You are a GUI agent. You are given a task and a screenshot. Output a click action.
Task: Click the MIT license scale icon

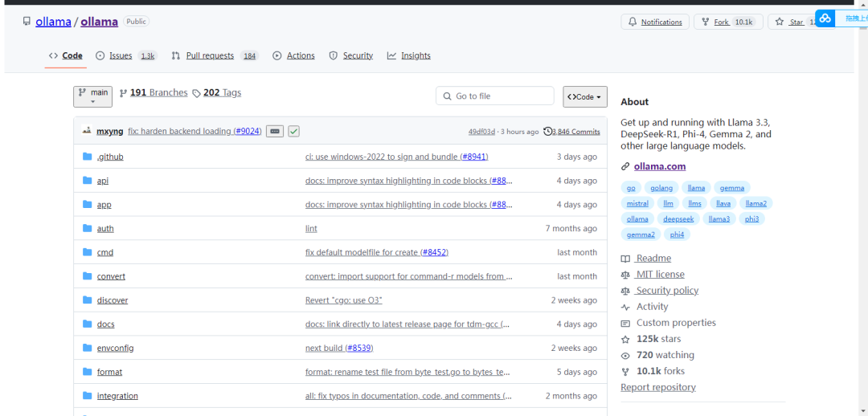(x=625, y=275)
